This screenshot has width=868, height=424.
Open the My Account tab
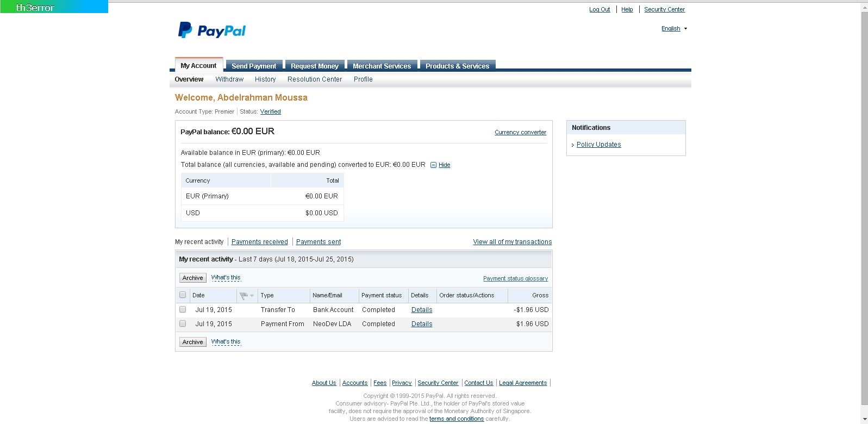[x=198, y=65]
